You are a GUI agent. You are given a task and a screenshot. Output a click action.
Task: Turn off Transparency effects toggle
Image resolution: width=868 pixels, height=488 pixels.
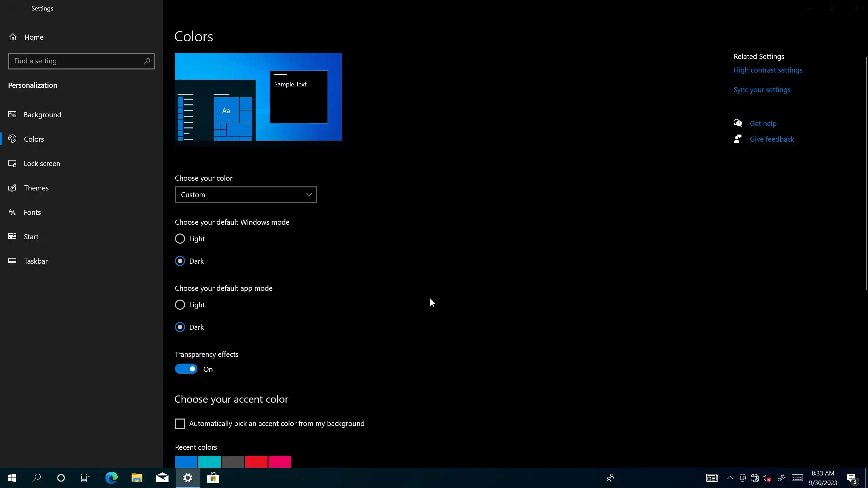186,369
